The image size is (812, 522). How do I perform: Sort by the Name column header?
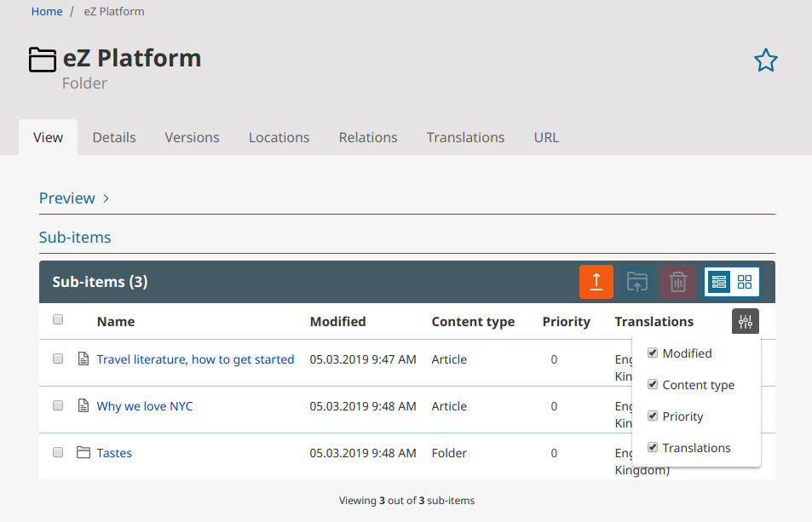(116, 322)
